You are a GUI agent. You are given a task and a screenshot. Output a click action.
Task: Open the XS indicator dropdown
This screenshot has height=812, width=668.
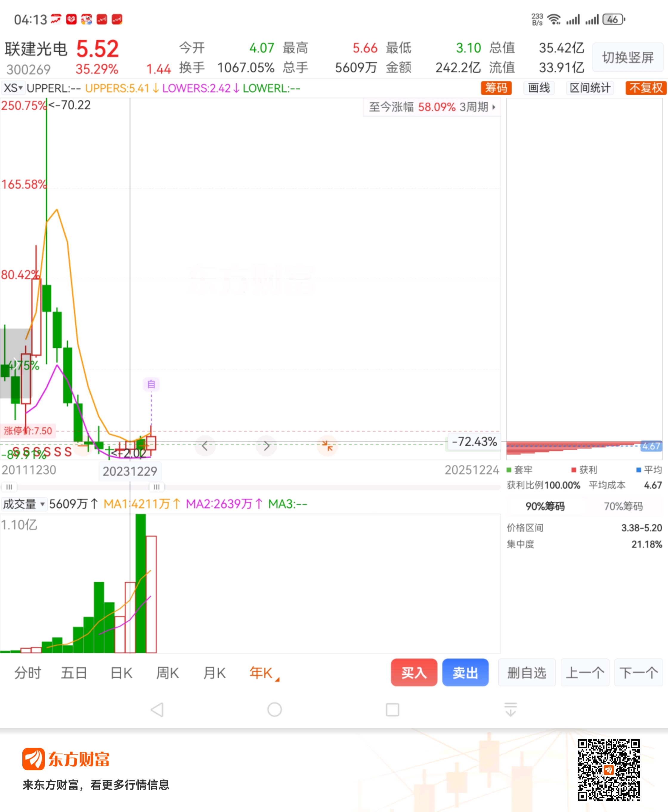tap(13, 88)
